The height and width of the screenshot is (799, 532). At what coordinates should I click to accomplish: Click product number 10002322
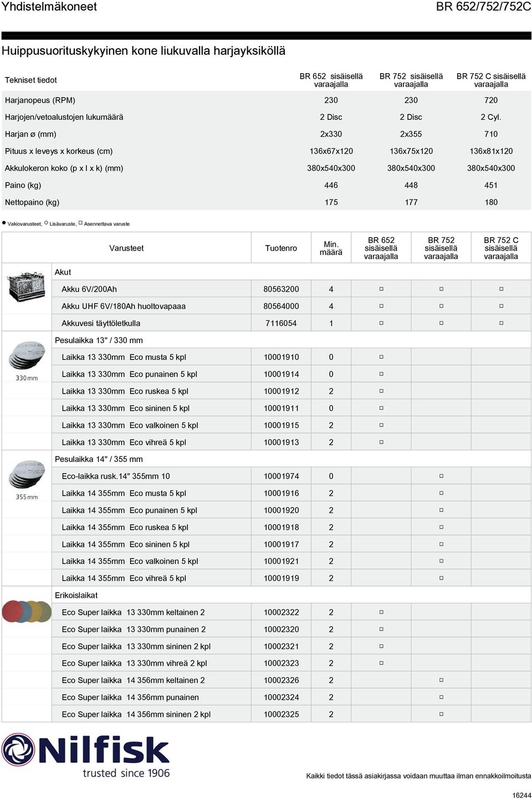[281, 612]
